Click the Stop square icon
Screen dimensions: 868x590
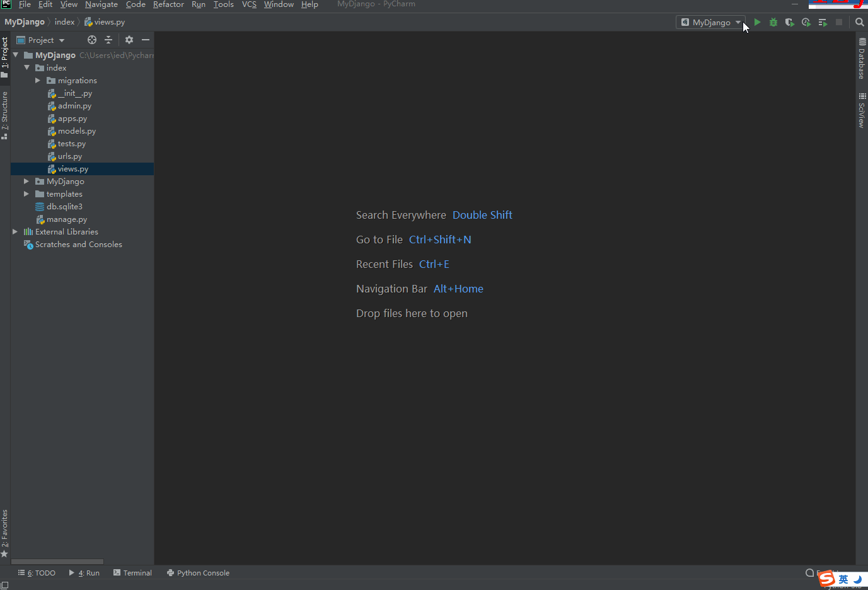pyautogui.click(x=839, y=22)
